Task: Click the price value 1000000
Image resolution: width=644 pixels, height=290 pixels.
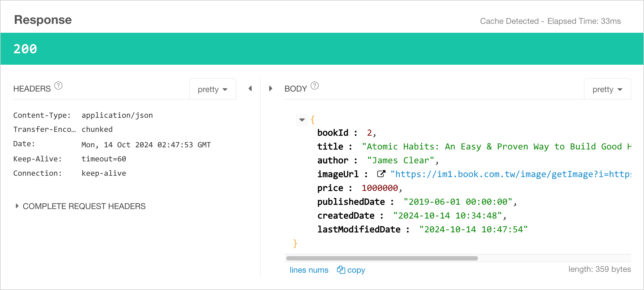Action: (x=380, y=188)
